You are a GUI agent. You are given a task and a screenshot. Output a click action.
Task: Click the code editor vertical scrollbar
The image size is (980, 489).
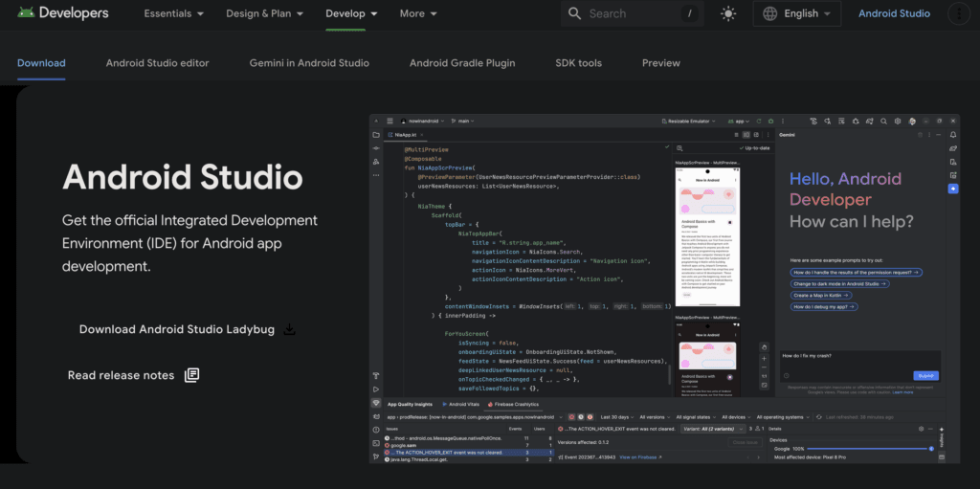coord(669,375)
